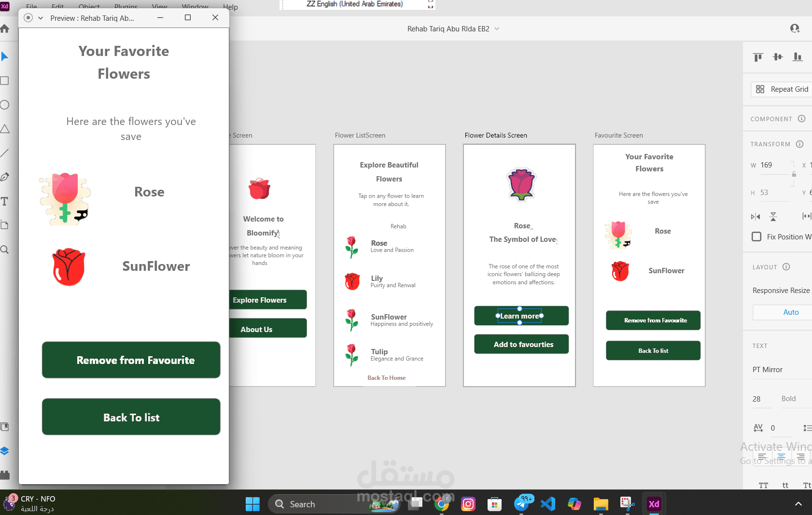The image size is (812, 515).
Task: Align selection to top
Action: click(x=758, y=57)
